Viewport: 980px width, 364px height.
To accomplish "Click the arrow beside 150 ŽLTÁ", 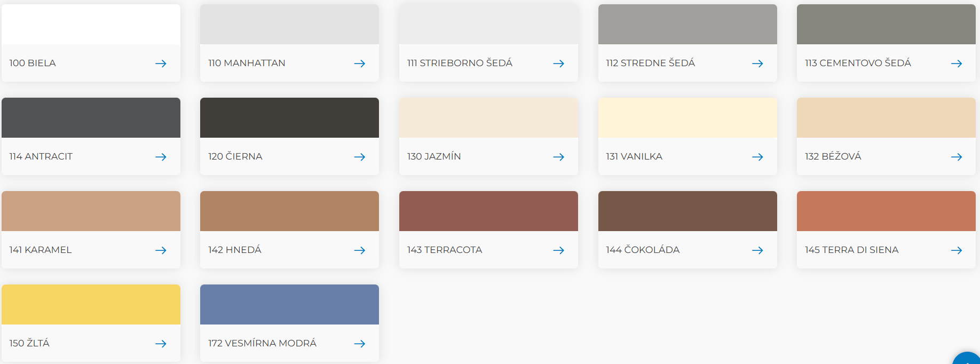I will (161, 344).
